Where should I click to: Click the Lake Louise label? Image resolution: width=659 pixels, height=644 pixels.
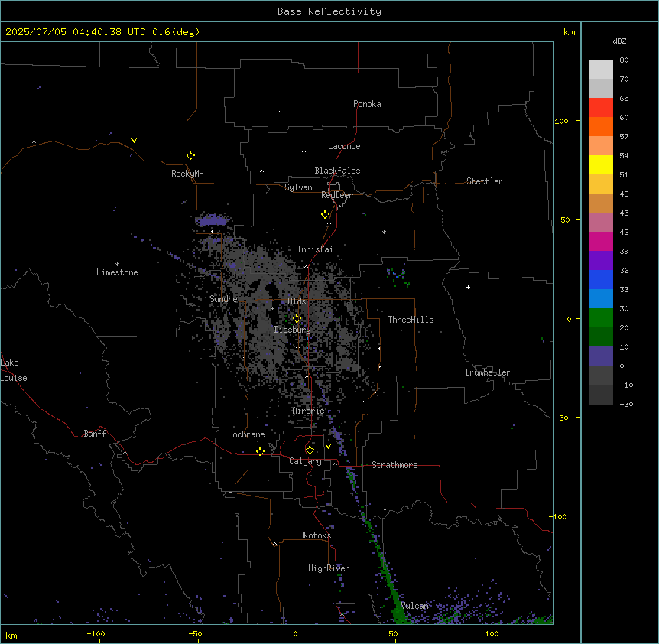pos(14,370)
